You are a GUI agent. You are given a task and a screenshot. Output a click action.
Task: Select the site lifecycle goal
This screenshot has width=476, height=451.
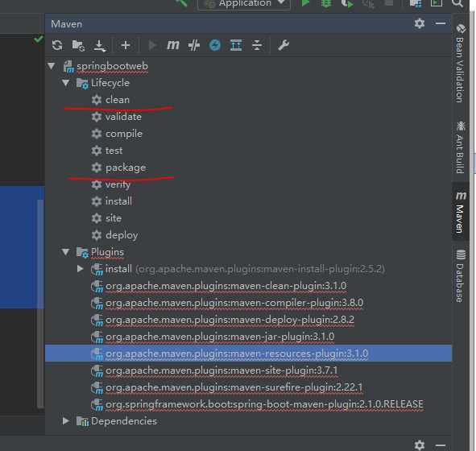click(114, 218)
